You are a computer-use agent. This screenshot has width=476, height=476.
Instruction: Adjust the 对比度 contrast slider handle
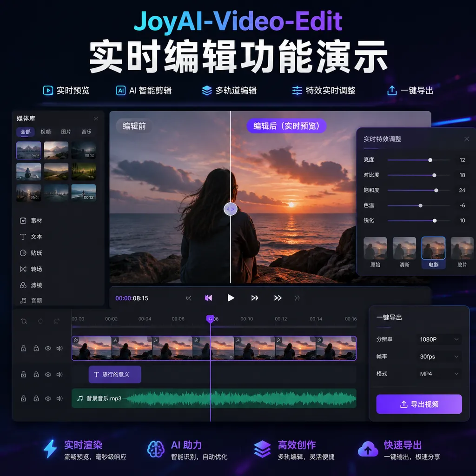pyautogui.click(x=434, y=175)
